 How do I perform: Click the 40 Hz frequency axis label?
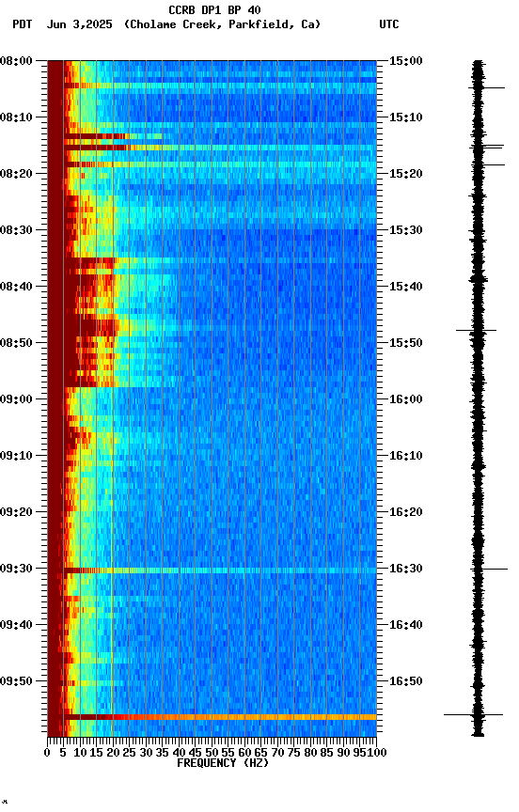pos(179,753)
